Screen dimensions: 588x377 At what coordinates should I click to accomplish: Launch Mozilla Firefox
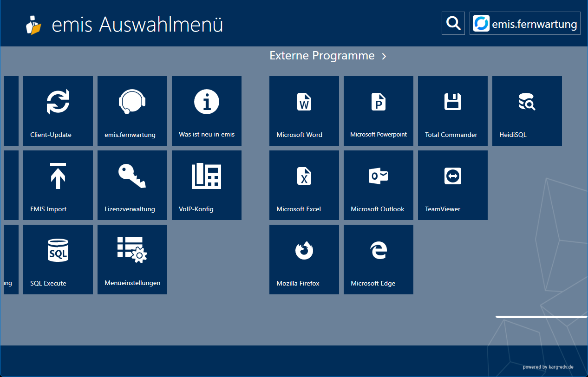(x=304, y=260)
